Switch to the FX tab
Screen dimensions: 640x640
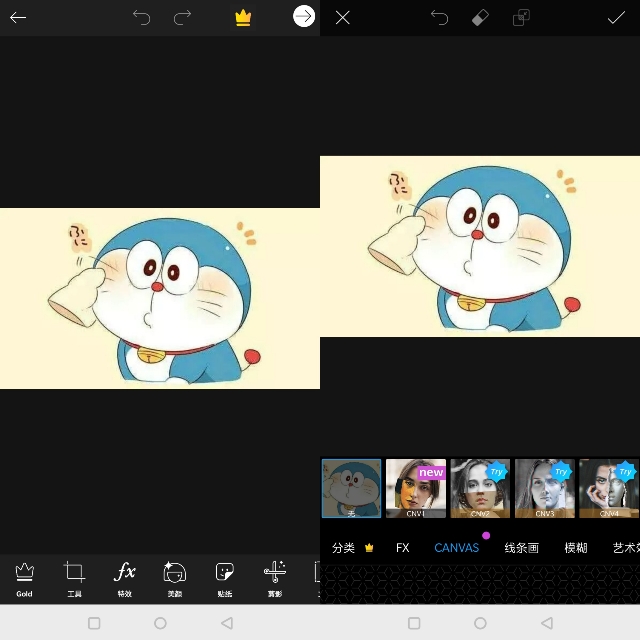click(402, 548)
